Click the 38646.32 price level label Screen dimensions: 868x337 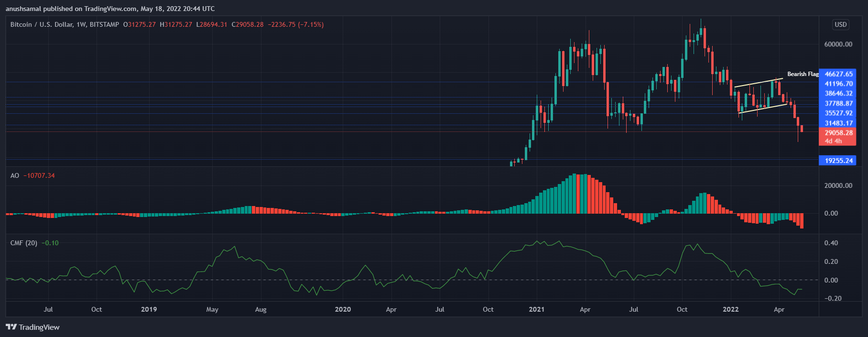838,94
